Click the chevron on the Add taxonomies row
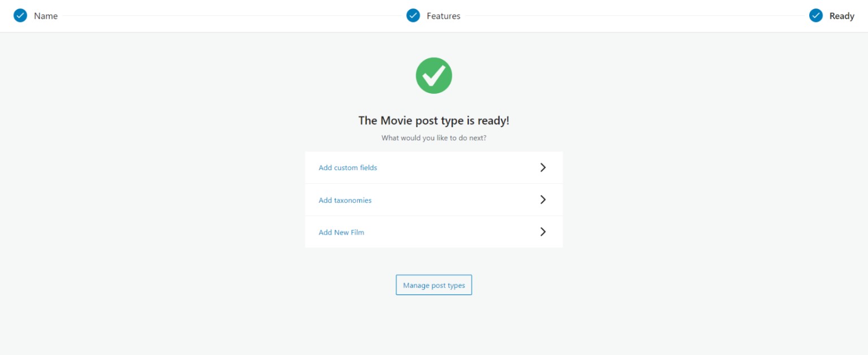 click(x=543, y=200)
